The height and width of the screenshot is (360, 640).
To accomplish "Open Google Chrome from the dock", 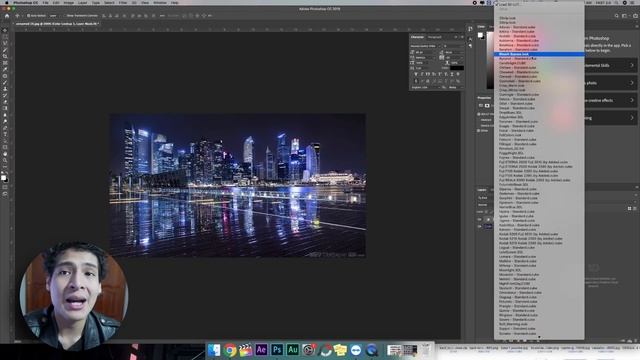I will pyautogui.click(x=230, y=350).
